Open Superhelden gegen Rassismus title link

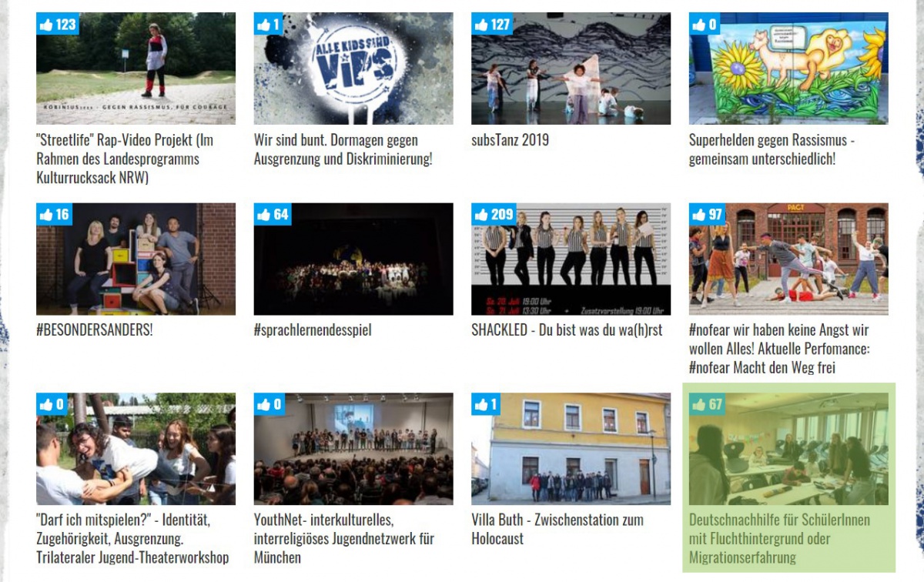point(772,150)
